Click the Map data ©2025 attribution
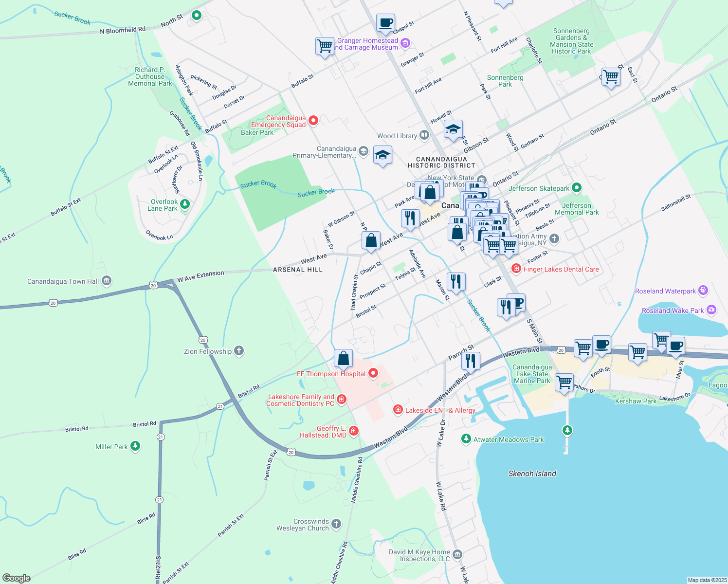728x584 pixels. pos(707,580)
